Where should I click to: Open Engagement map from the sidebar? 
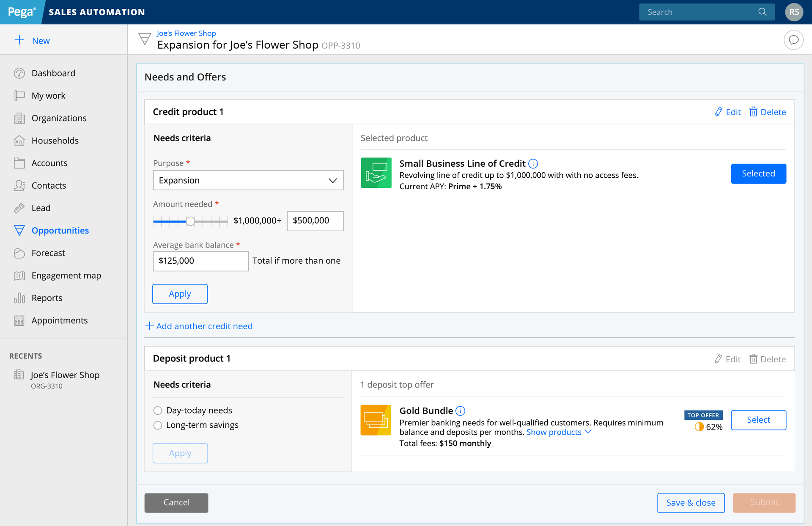tap(66, 275)
